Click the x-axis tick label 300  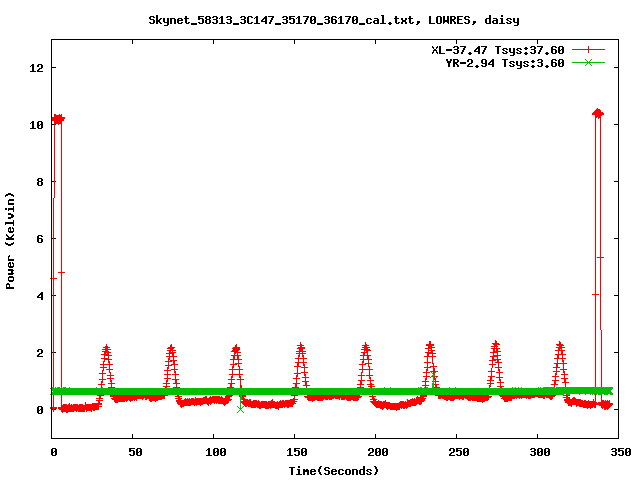(x=540, y=452)
